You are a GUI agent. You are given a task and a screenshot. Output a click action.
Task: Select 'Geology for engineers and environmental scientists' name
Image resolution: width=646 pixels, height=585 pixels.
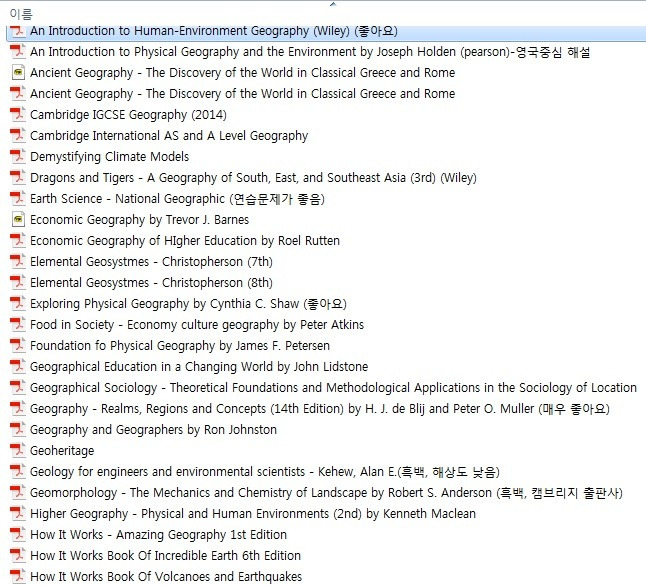coord(265,472)
